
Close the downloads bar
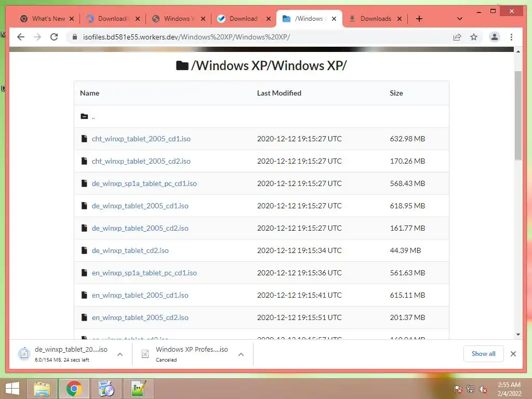pos(513,354)
